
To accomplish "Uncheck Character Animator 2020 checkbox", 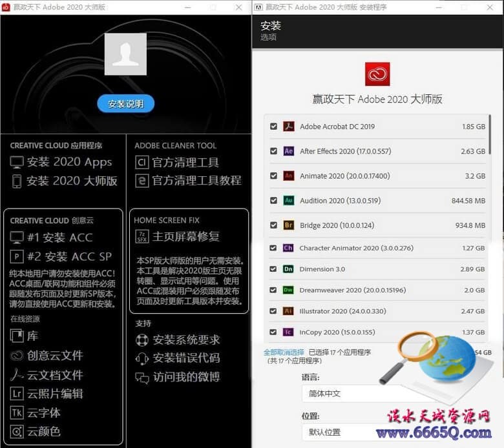I will point(273,248).
